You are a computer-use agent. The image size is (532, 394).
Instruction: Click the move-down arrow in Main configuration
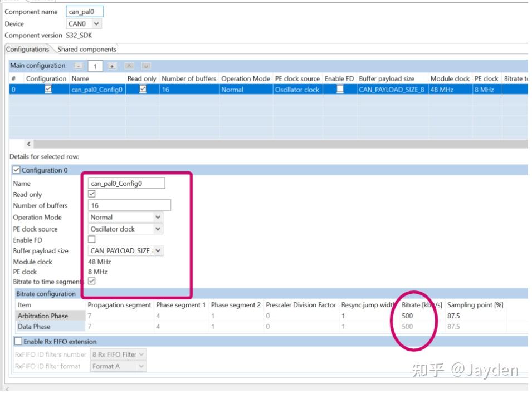pos(146,66)
